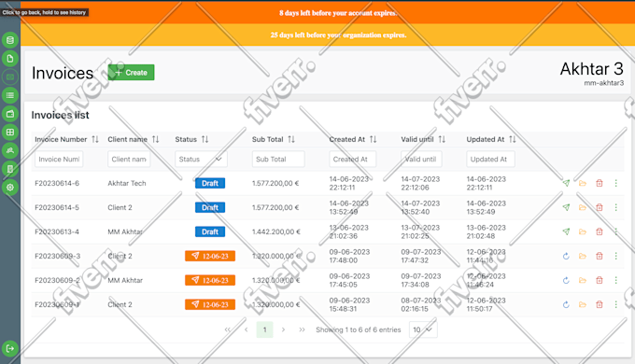The width and height of the screenshot is (635, 364).
Task: Open the users icon in sidebar
Action: pos(10,150)
